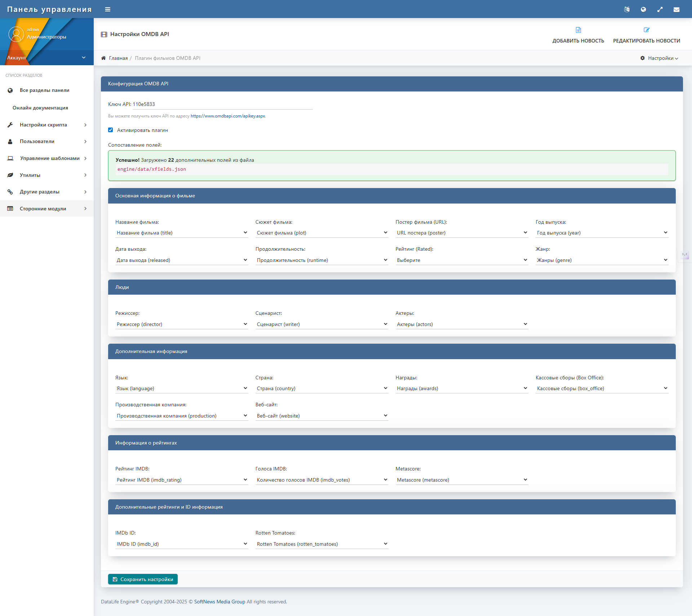Click the API key input field
Image resolution: width=692 pixels, height=616 pixels.
[222, 104]
